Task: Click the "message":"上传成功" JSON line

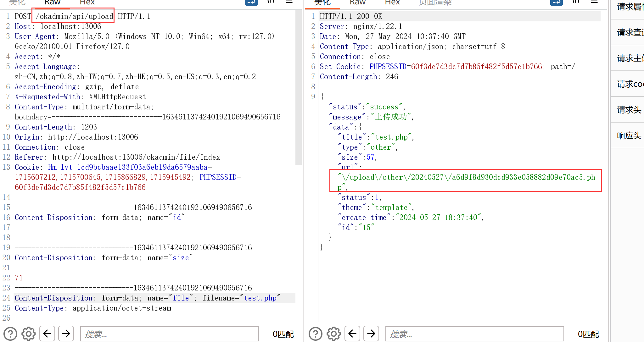Action: point(371,117)
